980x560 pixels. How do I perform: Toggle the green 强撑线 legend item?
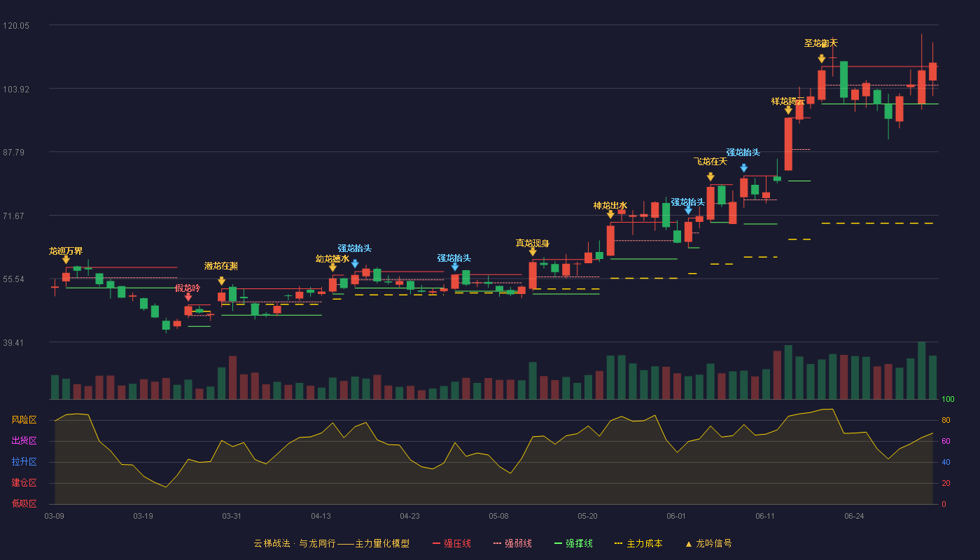(573, 543)
